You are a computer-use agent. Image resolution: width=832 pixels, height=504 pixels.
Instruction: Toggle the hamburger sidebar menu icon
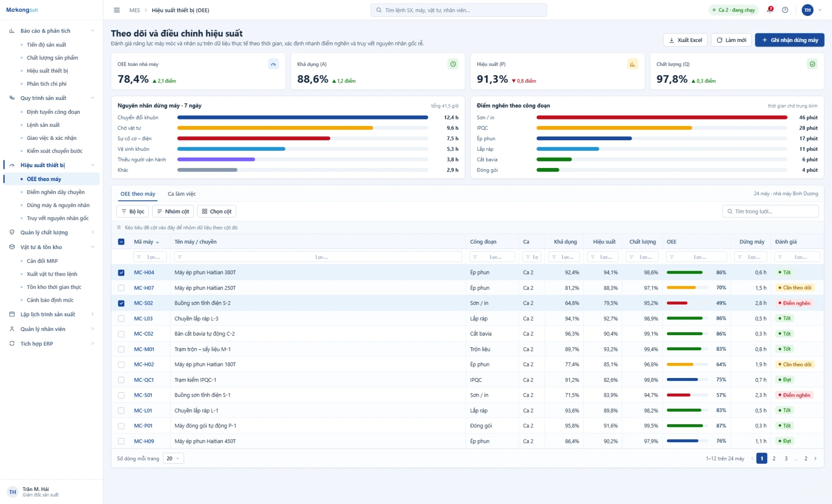coord(117,10)
